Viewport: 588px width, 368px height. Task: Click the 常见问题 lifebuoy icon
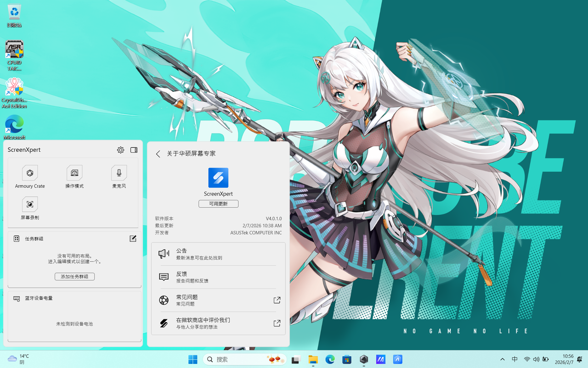(164, 300)
